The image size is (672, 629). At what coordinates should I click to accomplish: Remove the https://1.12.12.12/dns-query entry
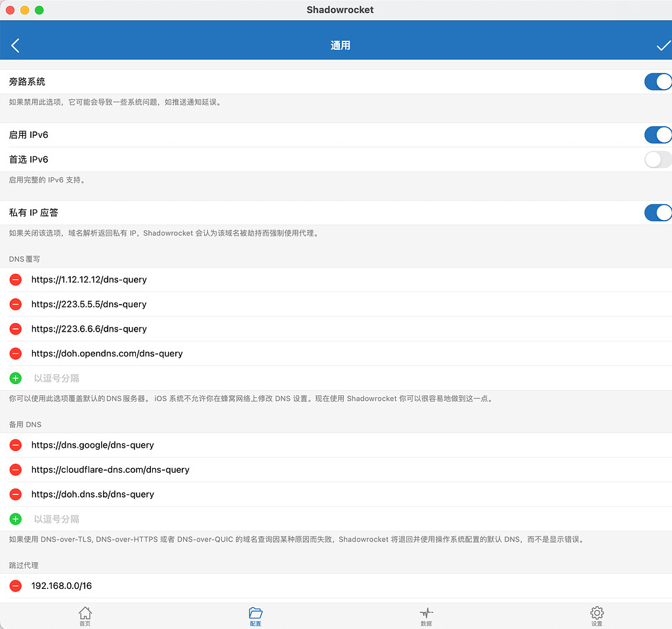click(16, 280)
